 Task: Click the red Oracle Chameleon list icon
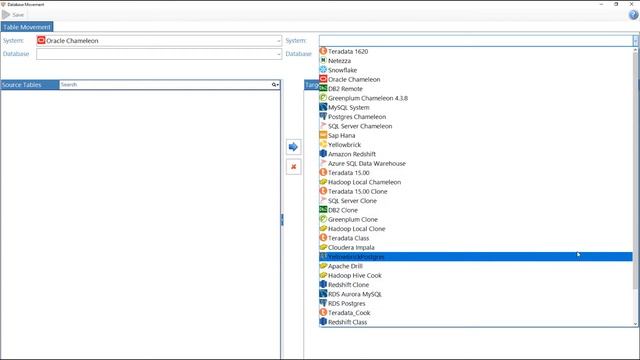(323, 79)
